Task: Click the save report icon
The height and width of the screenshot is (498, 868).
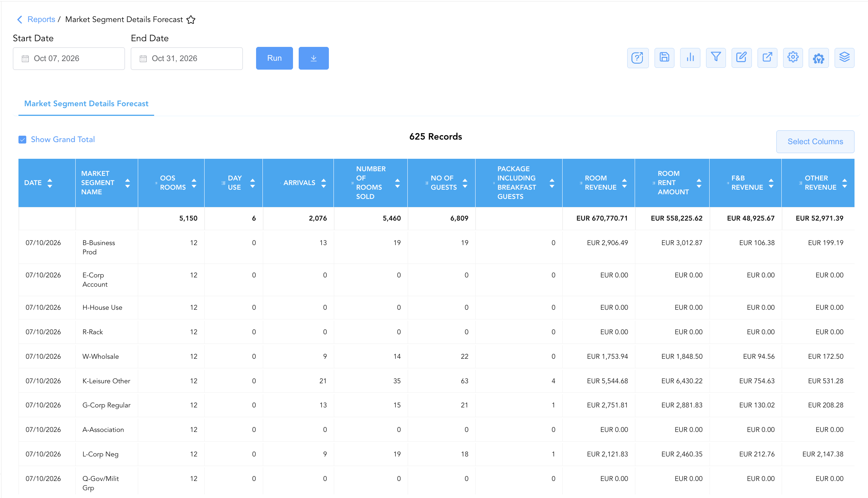Action: coord(664,58)
